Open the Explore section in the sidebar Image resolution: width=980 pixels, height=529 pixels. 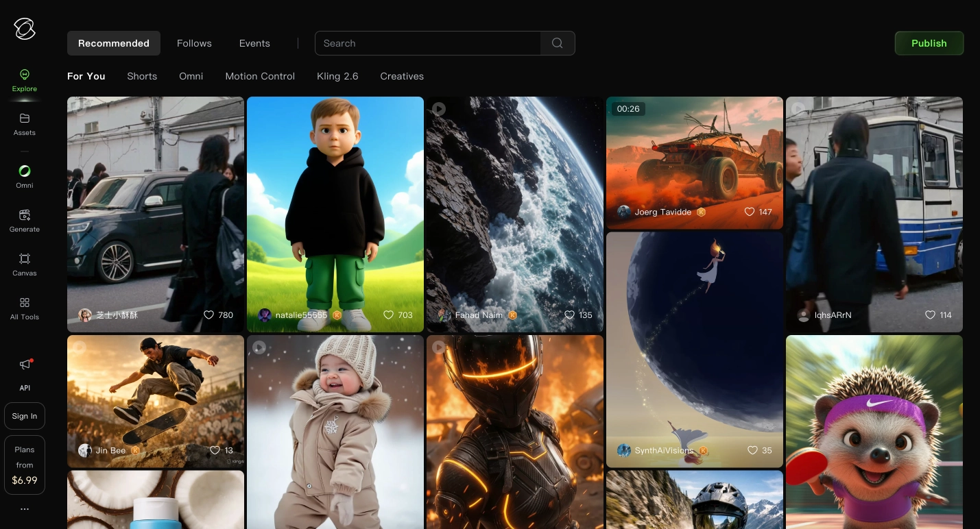(25, 80)
